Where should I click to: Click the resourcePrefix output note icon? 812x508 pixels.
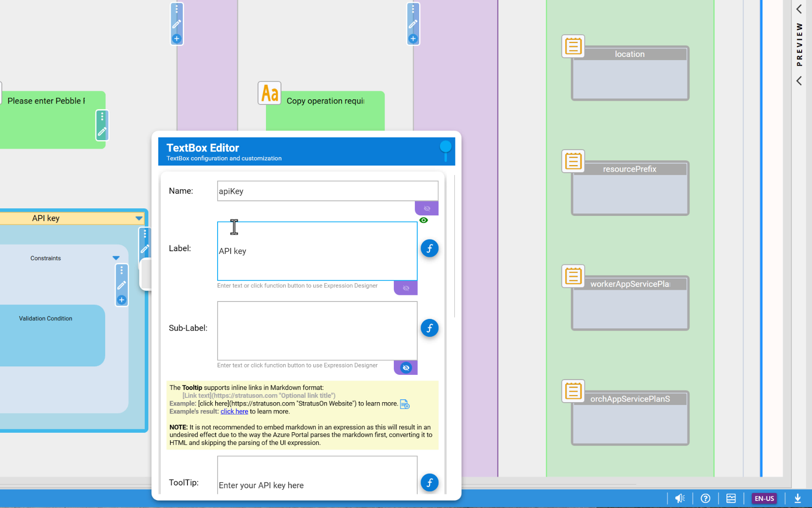[573, 161]
